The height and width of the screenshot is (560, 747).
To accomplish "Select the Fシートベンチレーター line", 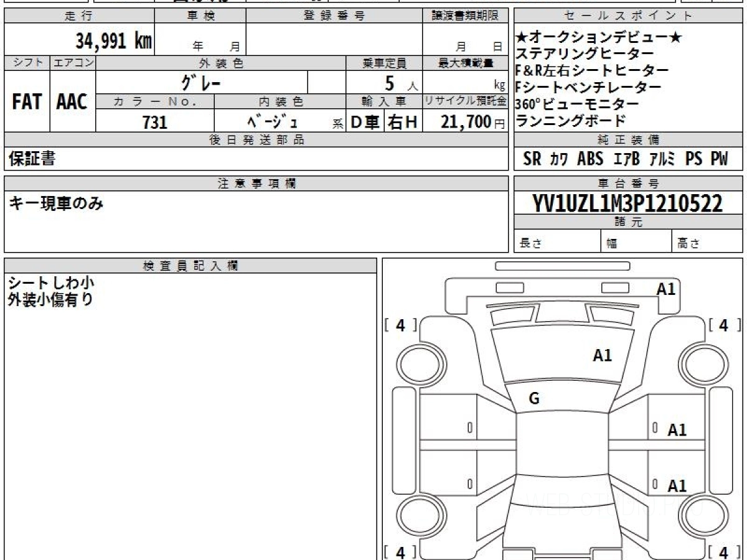I will (589, 88).
